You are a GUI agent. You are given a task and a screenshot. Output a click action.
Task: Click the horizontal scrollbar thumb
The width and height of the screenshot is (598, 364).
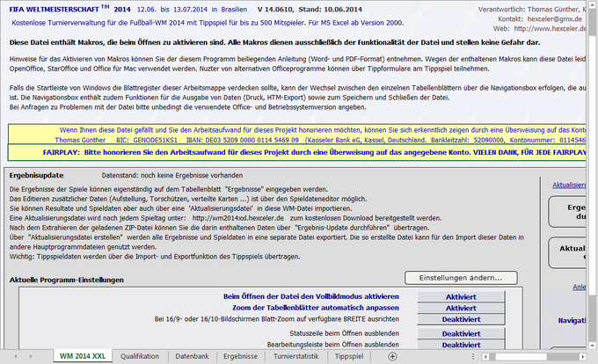[x=521, y=357]
